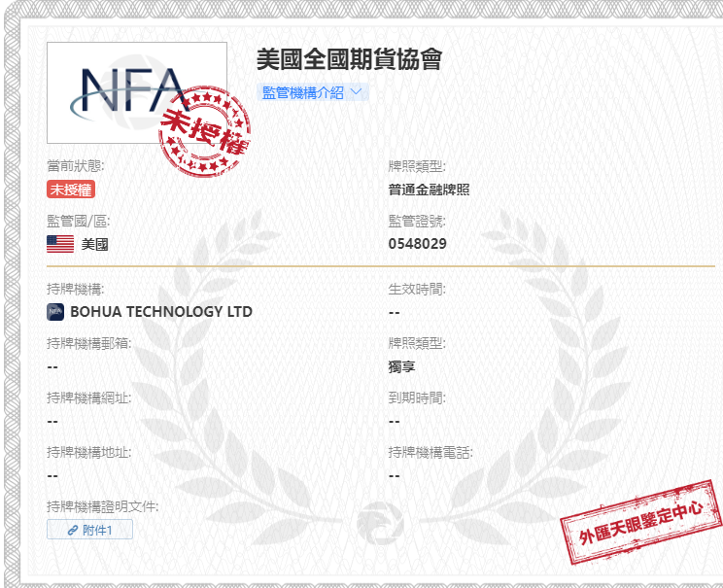Screen dimensions: 723x588
Task: Select the BOHUA TECHNOLOGY LTD name
Action: (x=161, y=312)
